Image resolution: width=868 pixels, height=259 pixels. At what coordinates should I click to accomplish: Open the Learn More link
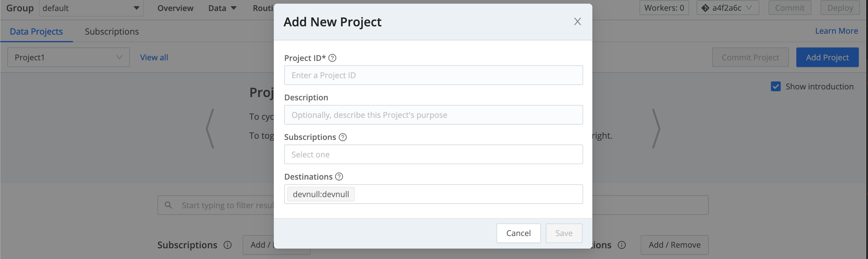point(837,31)
